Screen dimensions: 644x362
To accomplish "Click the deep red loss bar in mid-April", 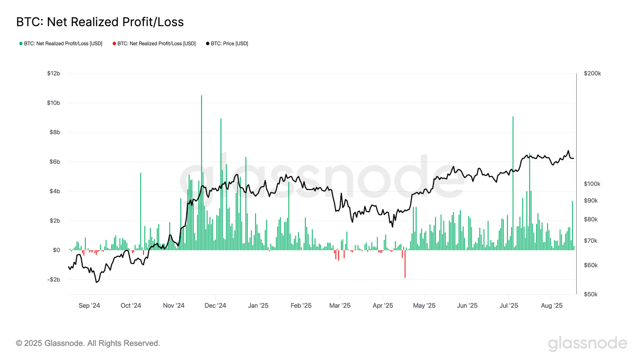I will point(405,263).
